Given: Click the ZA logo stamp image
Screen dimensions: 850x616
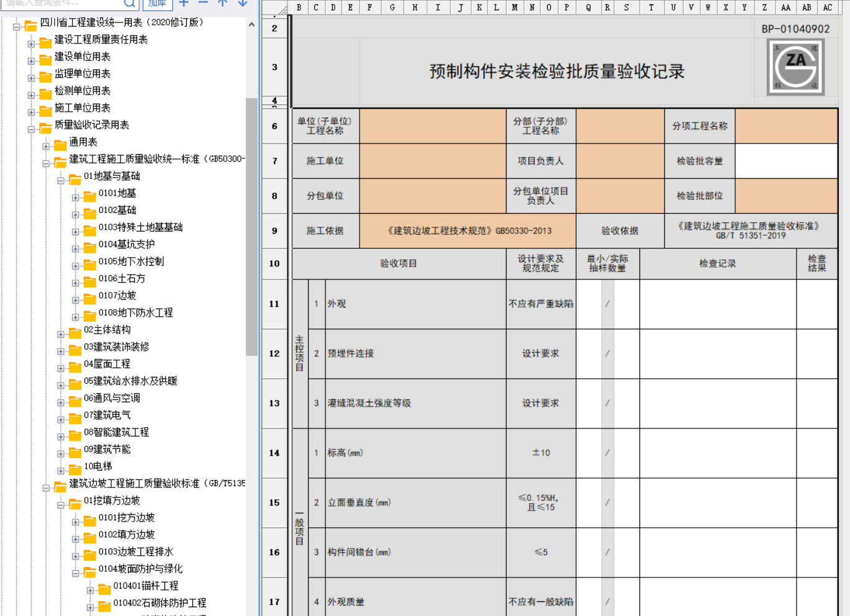Looking at the screenshot, I should [795, 67].
